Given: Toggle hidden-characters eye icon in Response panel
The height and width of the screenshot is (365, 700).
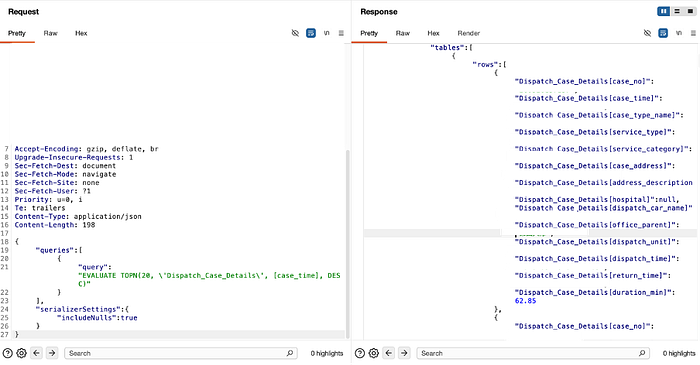Looking at the screenshot, I should click(x=647, y=33).
